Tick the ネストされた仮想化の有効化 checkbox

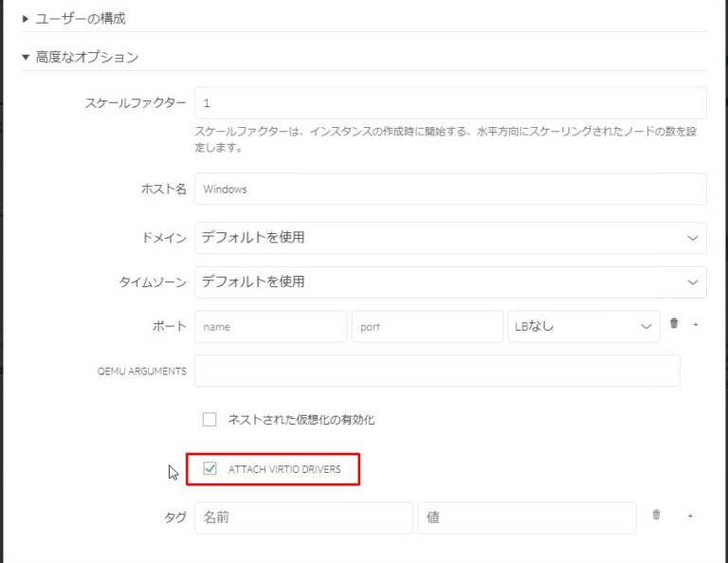209,420
